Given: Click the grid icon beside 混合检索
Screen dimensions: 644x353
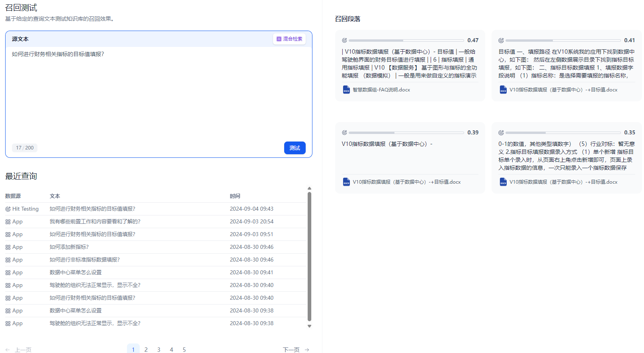Looking at the screenshot, I should (x=279, y=39).
